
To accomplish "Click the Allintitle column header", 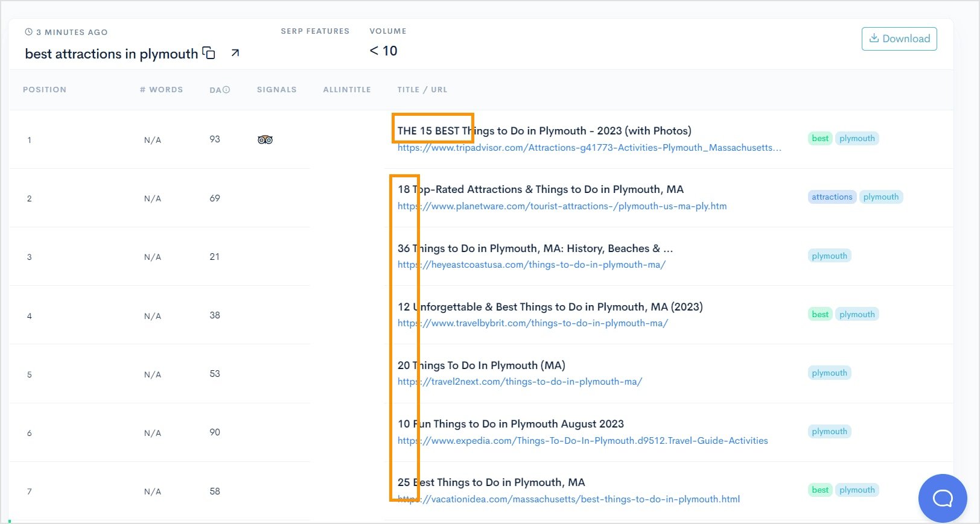I will click(x=347, y=90).
